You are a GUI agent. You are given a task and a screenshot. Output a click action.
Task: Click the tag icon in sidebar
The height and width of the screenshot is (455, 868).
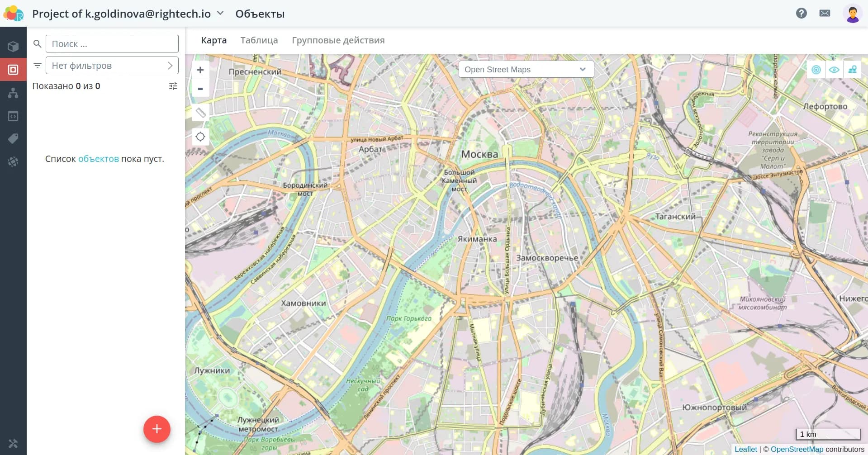click(13, 138)
